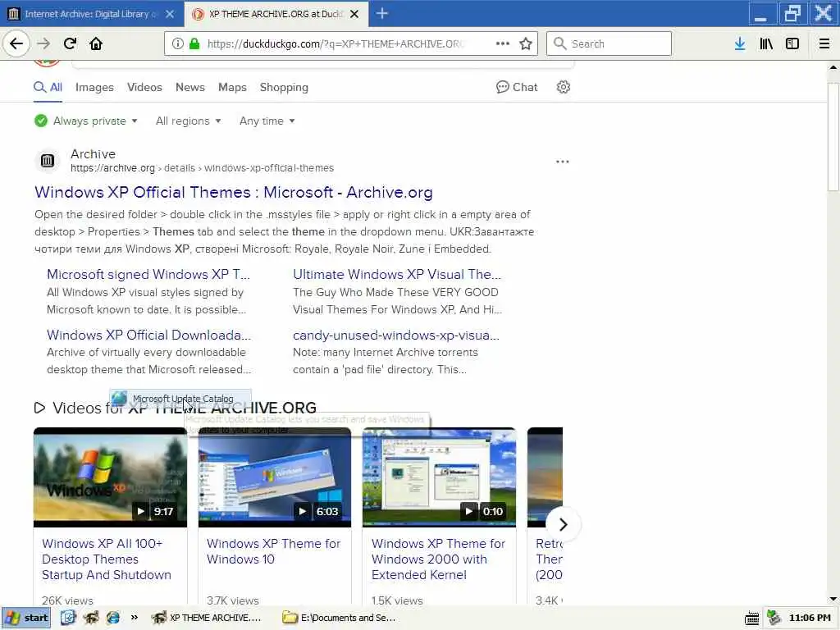
Task: Open Windows XP Theme for Windows 10 title
Action: tap(273, 551)
